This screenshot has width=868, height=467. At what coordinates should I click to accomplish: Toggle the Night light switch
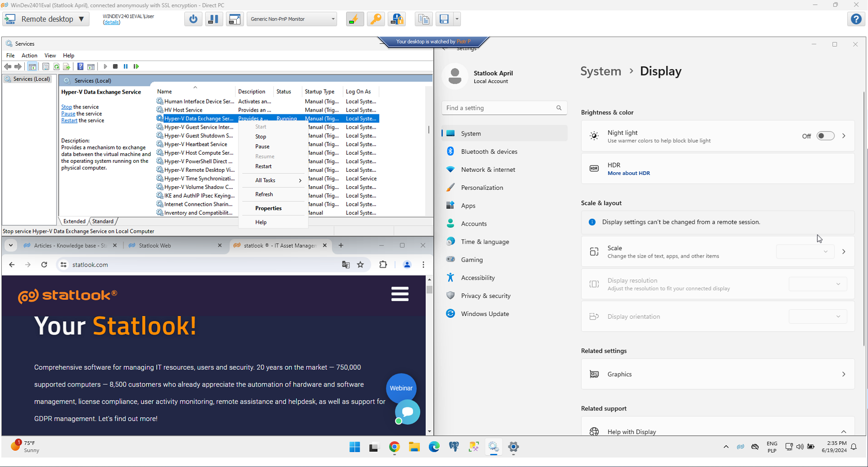(x=825, y=136)
